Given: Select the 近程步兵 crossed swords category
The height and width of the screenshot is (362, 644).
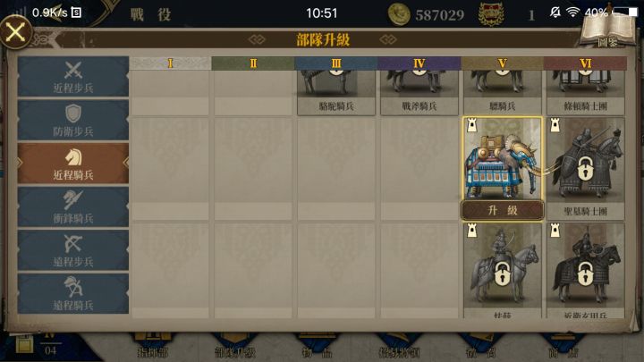Looking at the screenshot, I should (x=73, y=77).
